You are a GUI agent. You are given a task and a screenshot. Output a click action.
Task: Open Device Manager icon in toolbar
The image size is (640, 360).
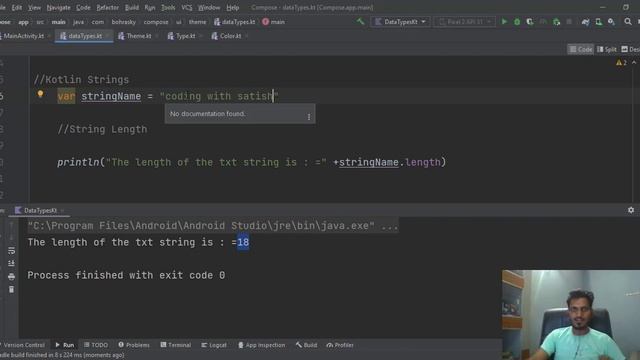[x=598, y=22]
